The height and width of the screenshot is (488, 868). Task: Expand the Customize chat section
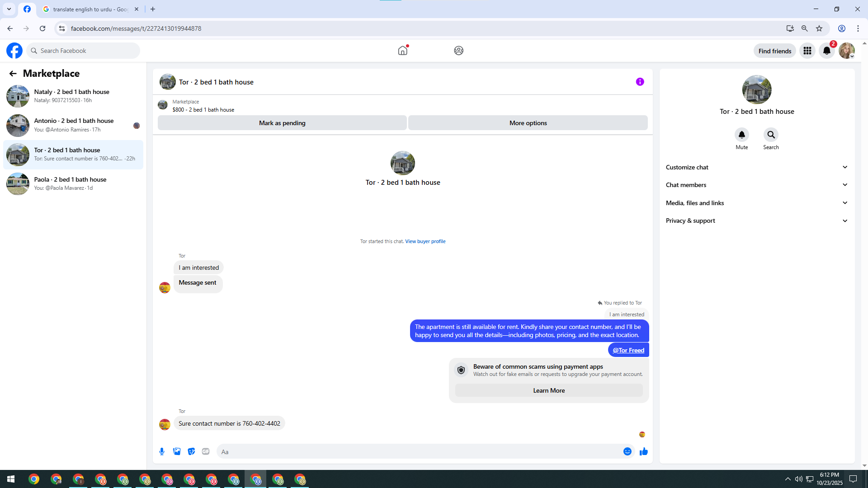pos(756,167)
